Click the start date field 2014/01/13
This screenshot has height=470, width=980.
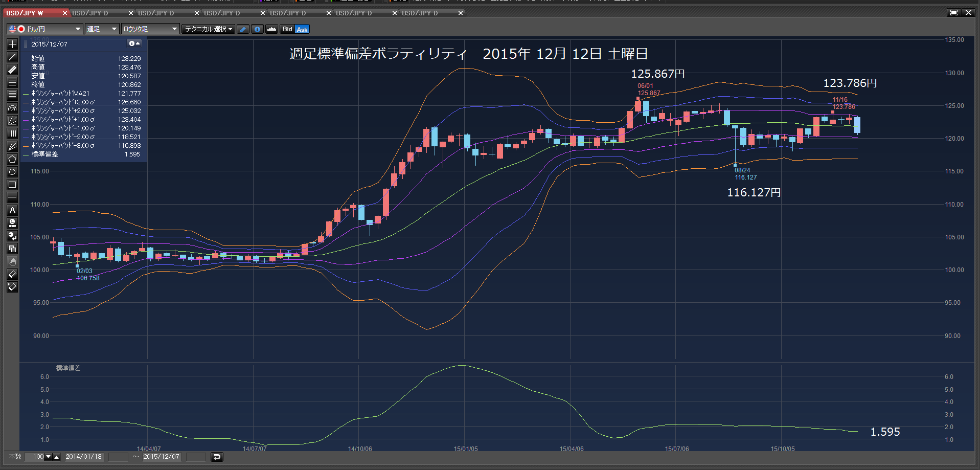84,457
